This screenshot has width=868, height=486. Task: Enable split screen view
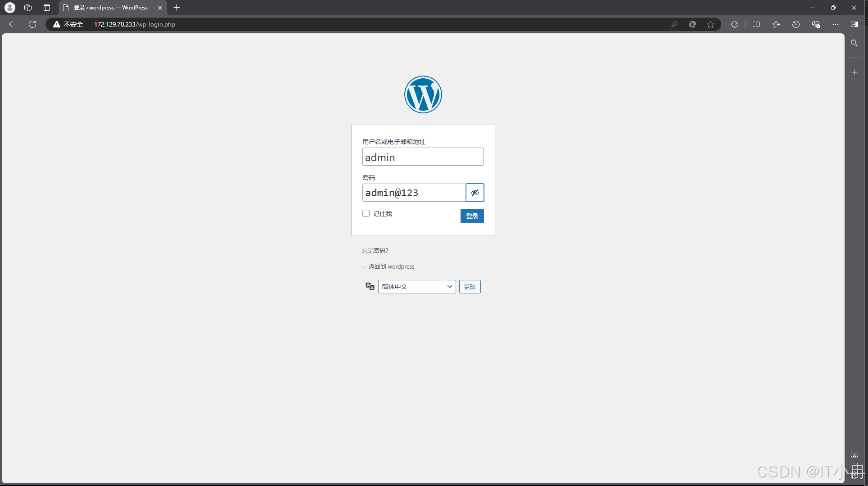pos(756,24)
